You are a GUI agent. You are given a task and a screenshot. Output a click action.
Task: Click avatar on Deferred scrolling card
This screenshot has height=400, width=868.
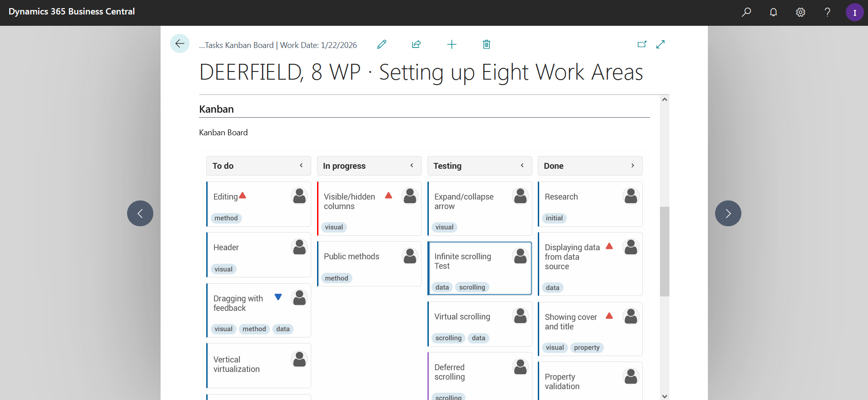tap(520, 367)
